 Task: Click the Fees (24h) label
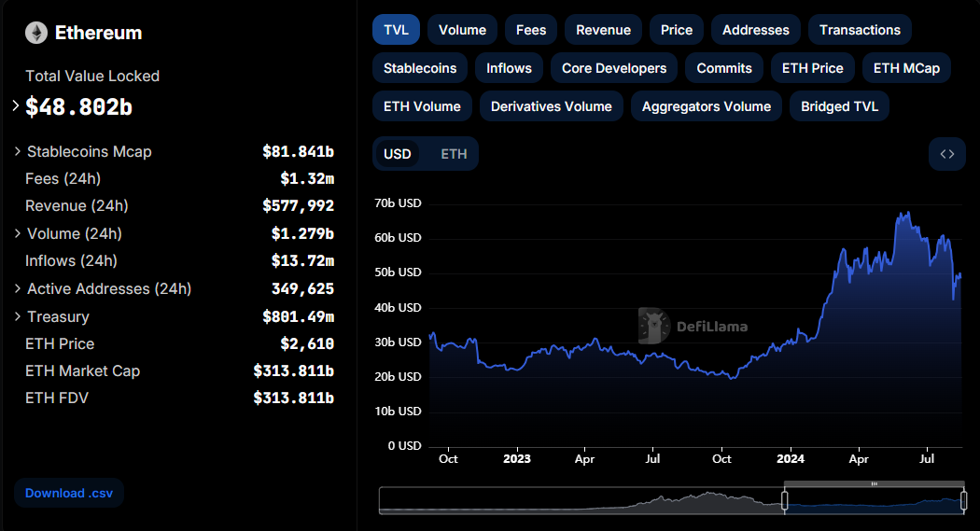(63, 178)
